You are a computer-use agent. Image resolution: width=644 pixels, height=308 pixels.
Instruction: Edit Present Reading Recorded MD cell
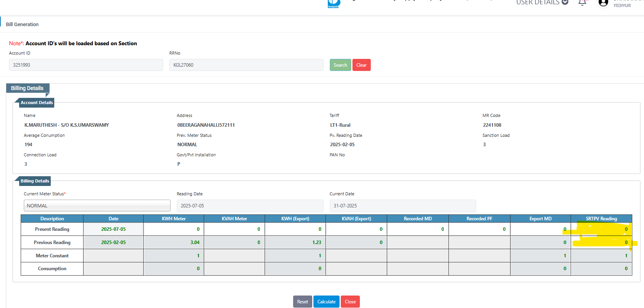click(x=418, y=229)
